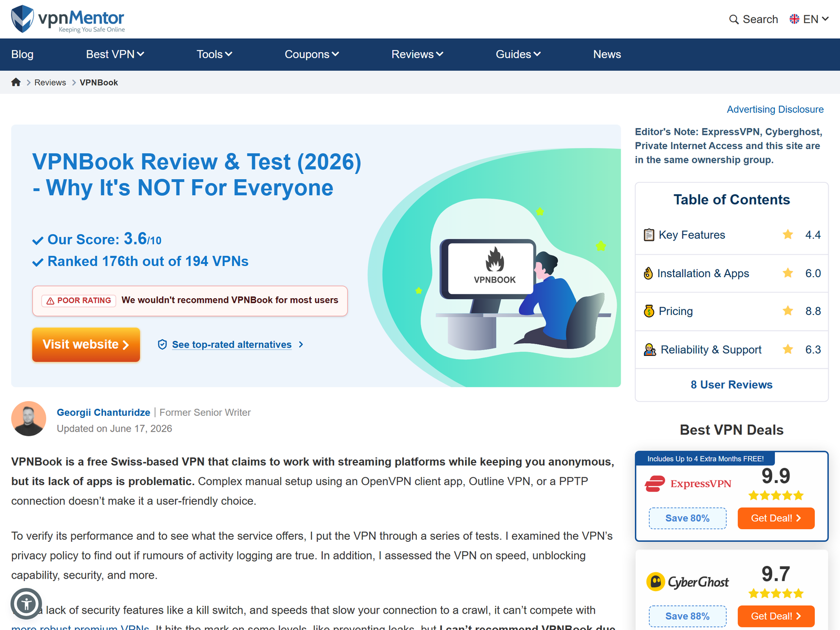Viewport: 840px width, 630px height.
Task: Click CyberGhost five-star rating
Action: pos(776,593)
